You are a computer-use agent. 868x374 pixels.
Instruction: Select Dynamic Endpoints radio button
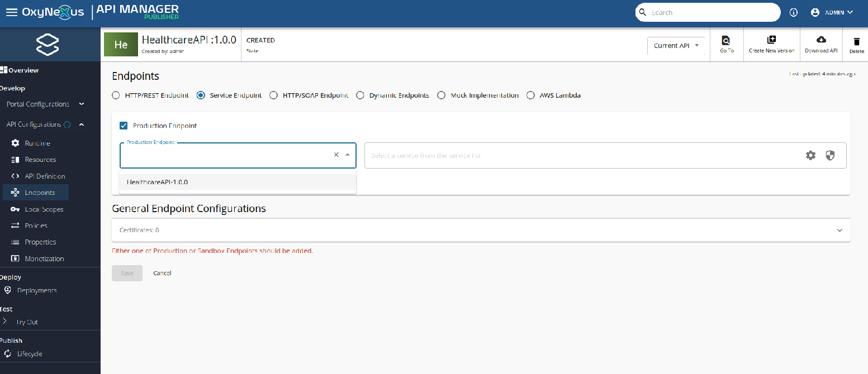click(360, 95)
